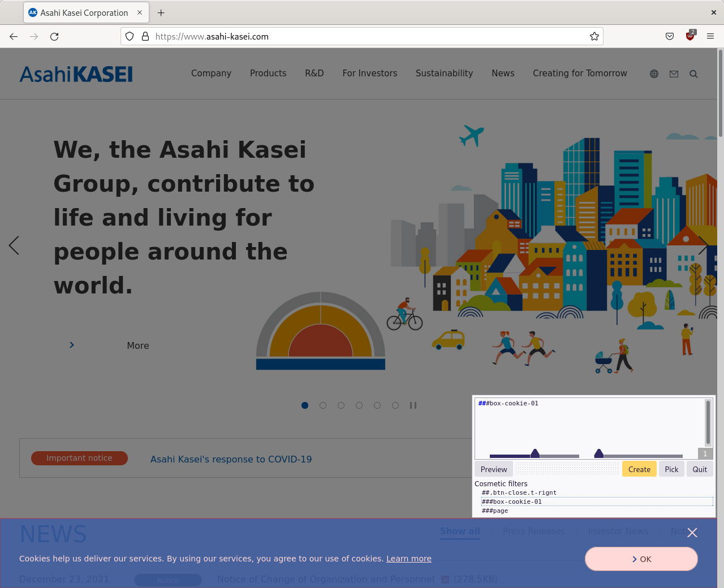Toggle tracking protection via the shield icon
This screenshot has height=588, width=724.
click(130, 36)
